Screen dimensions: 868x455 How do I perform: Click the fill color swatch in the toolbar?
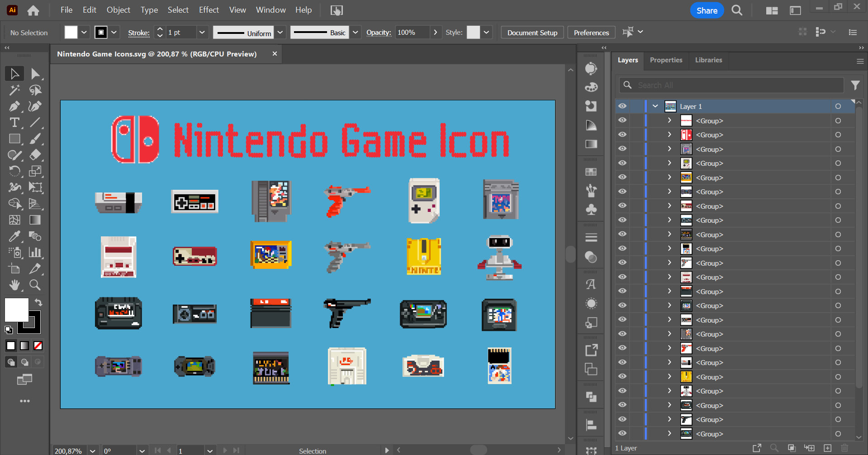pyautogui.click(x=71, y=32)
